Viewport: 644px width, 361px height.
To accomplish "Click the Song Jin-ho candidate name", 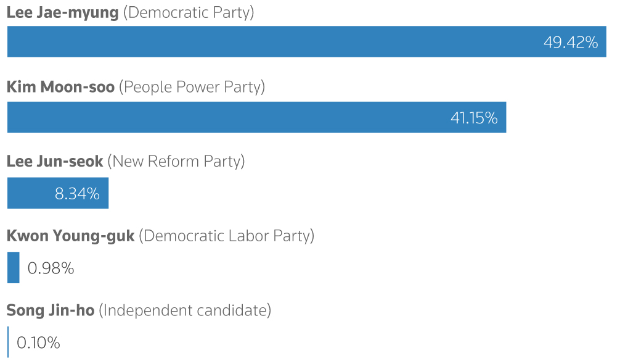I will [x=51, y=310].
